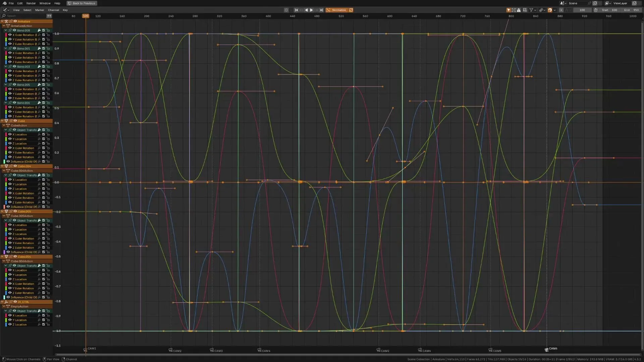Image resolution: width=644 pixels, height=362 pixels.
Task: Click create ghost curves icon
Action: pos(525,10)
